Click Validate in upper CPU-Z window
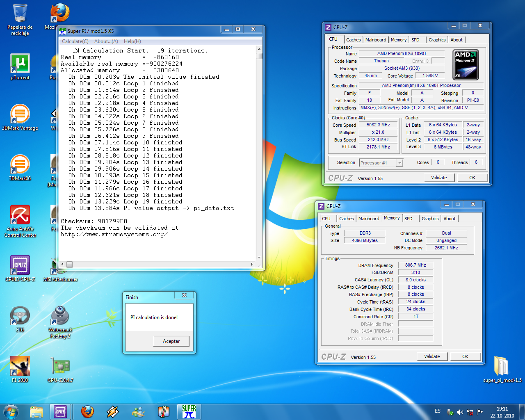 pyautogui.click(x=439, y=178)
